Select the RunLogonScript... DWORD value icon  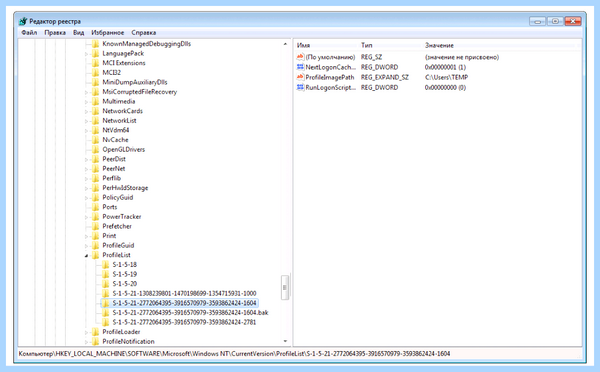pos(300,88)
